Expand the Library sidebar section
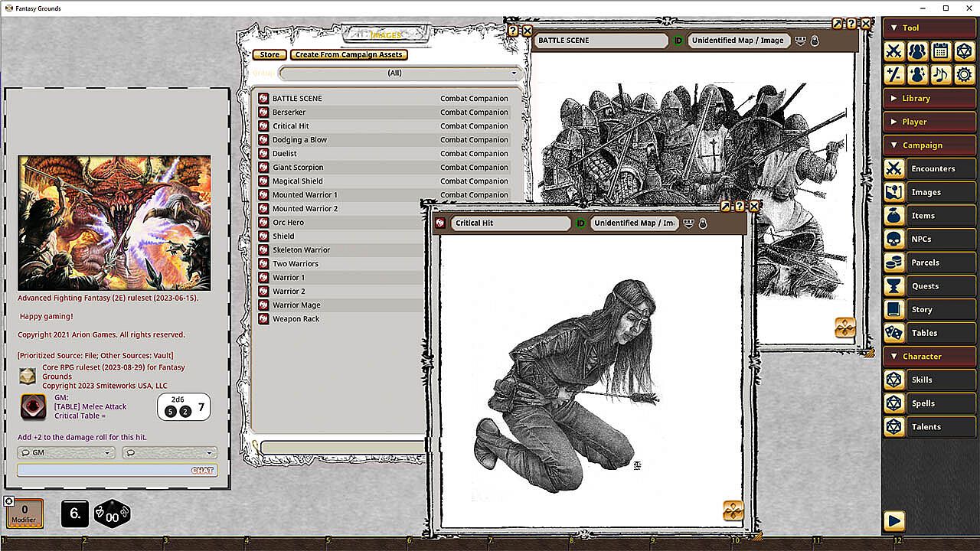This screenshot has width=980, height=551. [x=929, y=98]
